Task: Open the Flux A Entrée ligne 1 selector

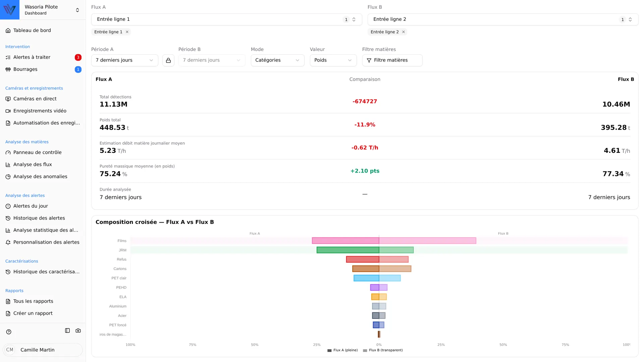Action: click(x=227, y=19)
